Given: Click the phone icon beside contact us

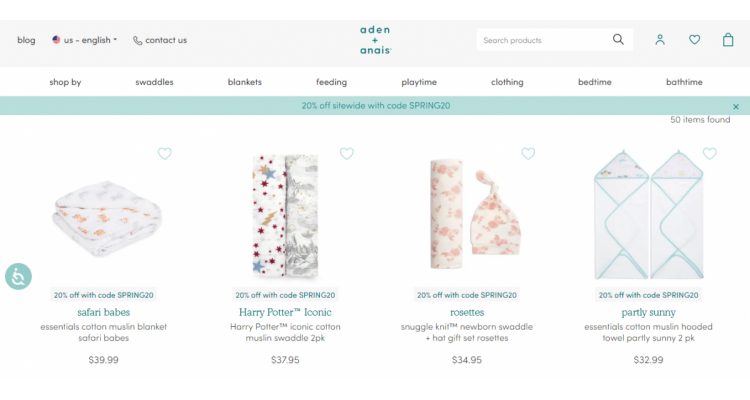Looking at the screenshot, I should point(138,41).
